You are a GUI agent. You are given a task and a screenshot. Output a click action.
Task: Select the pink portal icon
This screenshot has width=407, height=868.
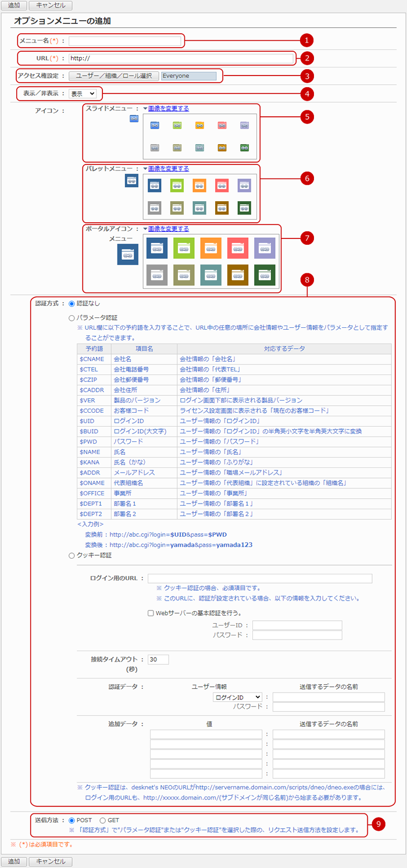click(x=238, y=248)
